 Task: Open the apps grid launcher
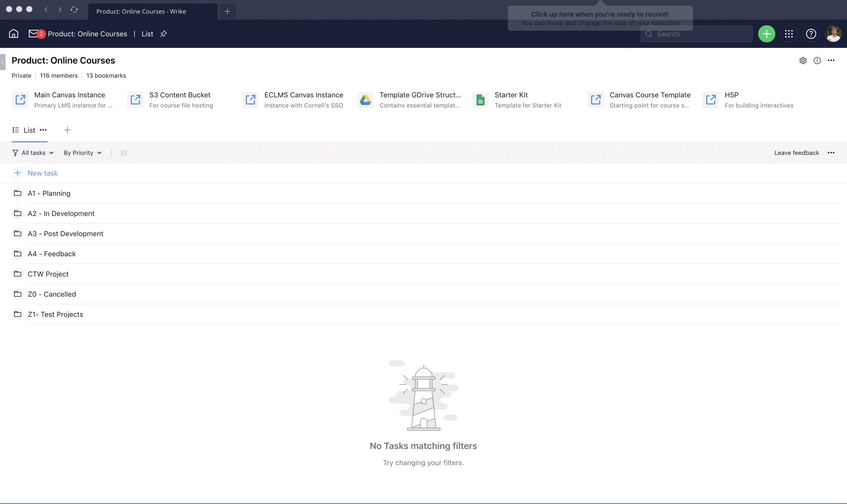(789, 34)
